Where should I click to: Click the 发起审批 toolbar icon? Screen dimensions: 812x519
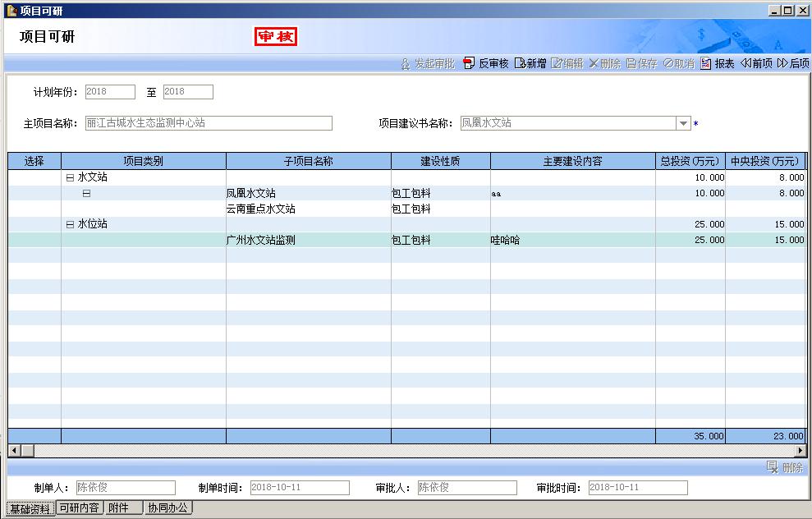(405, 63)
